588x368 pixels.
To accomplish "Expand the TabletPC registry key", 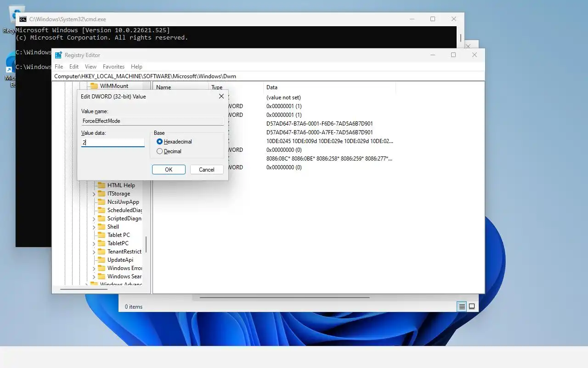I will (x=94, y=243).
